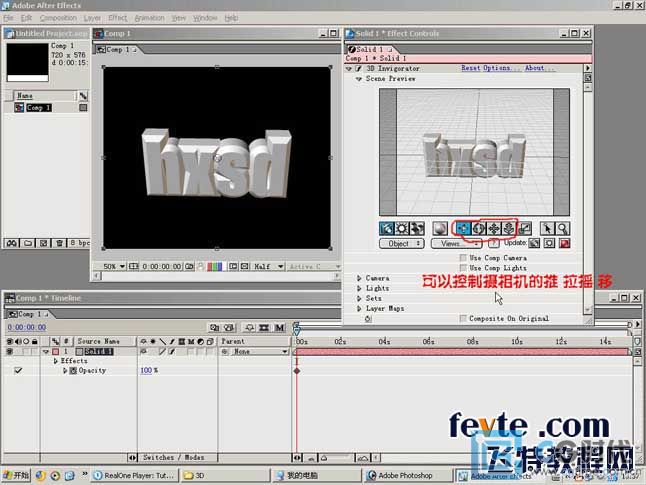Click the flowchart icon in Project panel header
646x485 pixels.
pyautogui.click(x=83, y=96)
